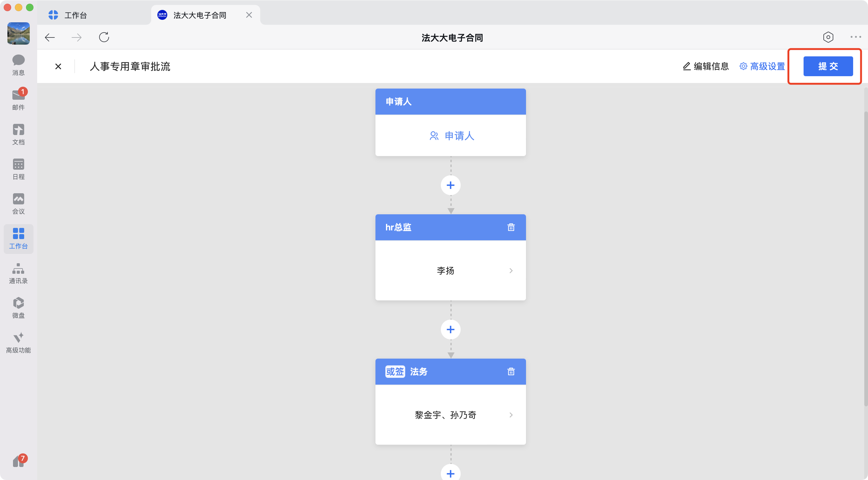Add node between hr总监 and 法务
Screen dimensions: 868x480
450,329
